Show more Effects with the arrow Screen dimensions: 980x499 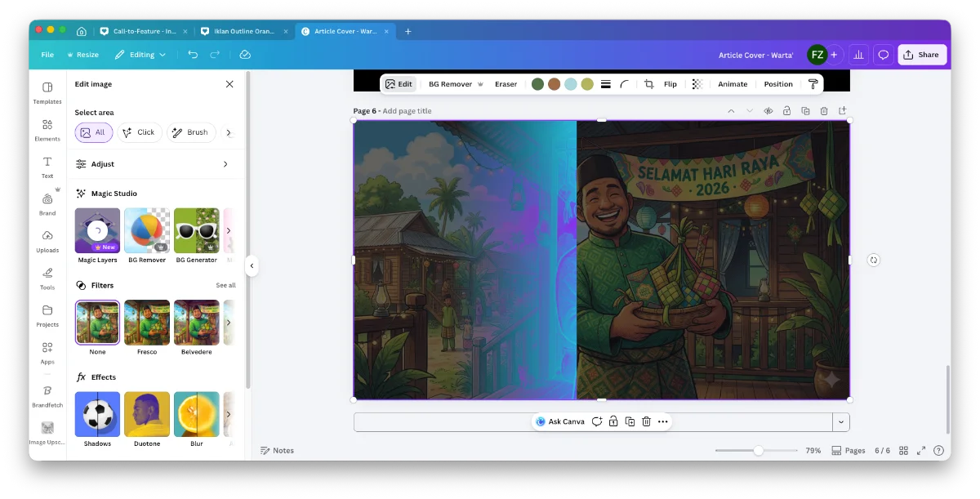point(229,414)
